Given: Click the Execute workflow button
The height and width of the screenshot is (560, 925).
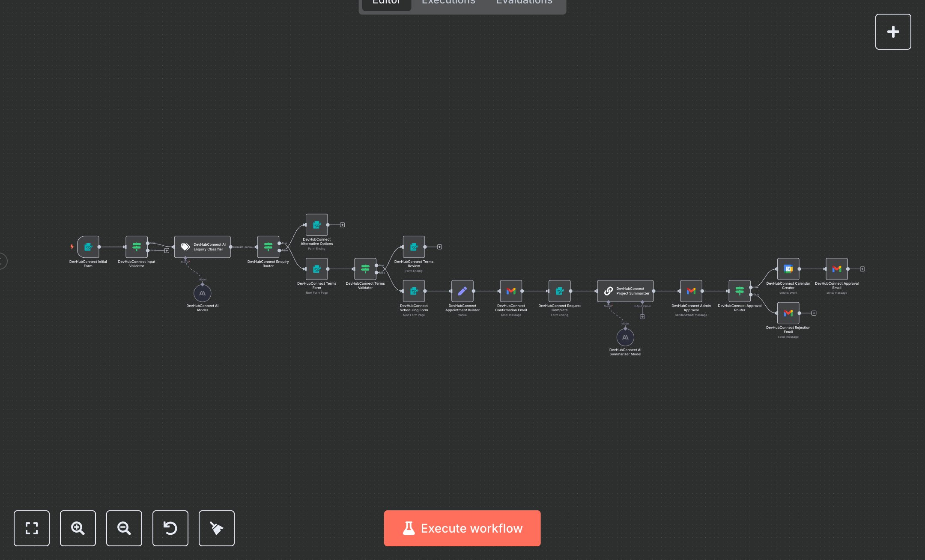Looking at the screenshot, I should 462,528.
